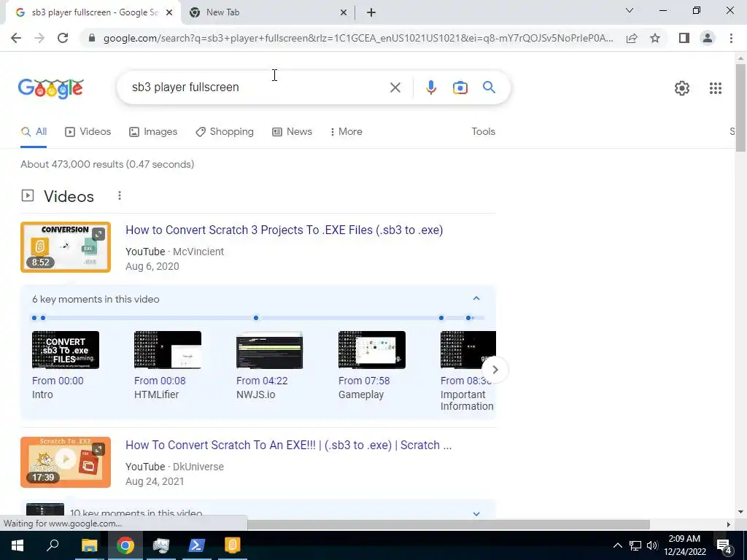Click in the search box text field

pos(258,87)
